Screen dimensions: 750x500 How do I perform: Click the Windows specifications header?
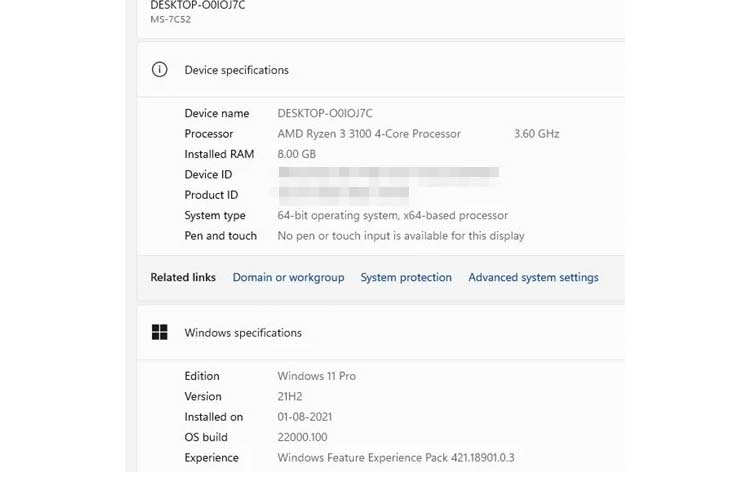tap(243, 333)
